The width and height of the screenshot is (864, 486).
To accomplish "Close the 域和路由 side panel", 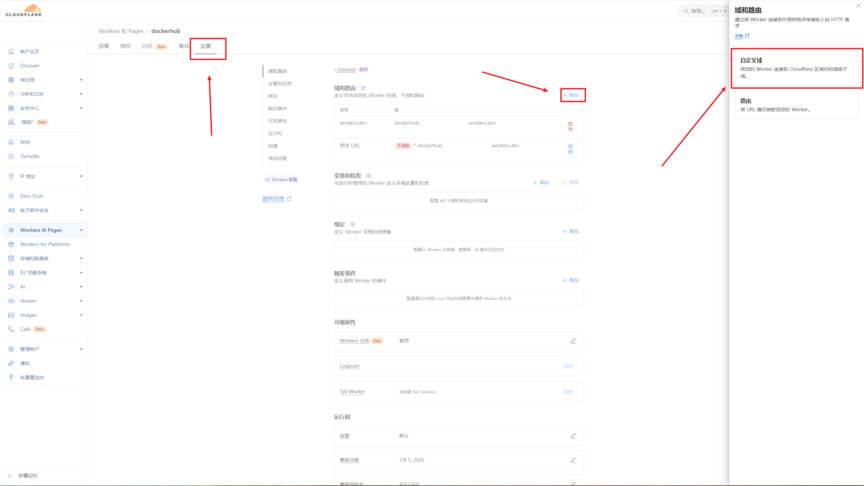I will click(858, 6).
